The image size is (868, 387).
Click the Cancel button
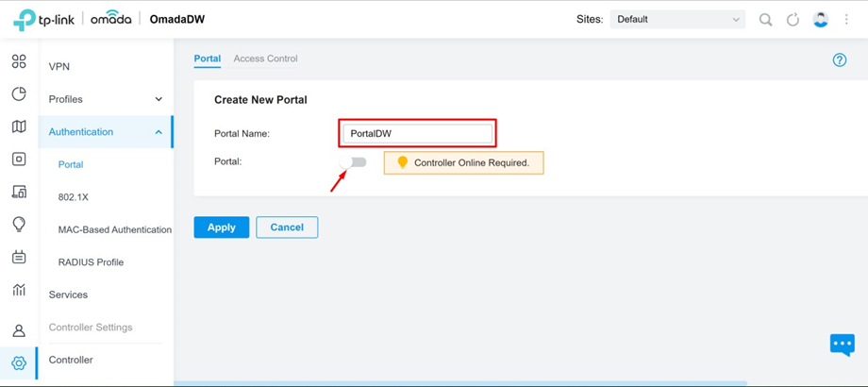[287, 227]
